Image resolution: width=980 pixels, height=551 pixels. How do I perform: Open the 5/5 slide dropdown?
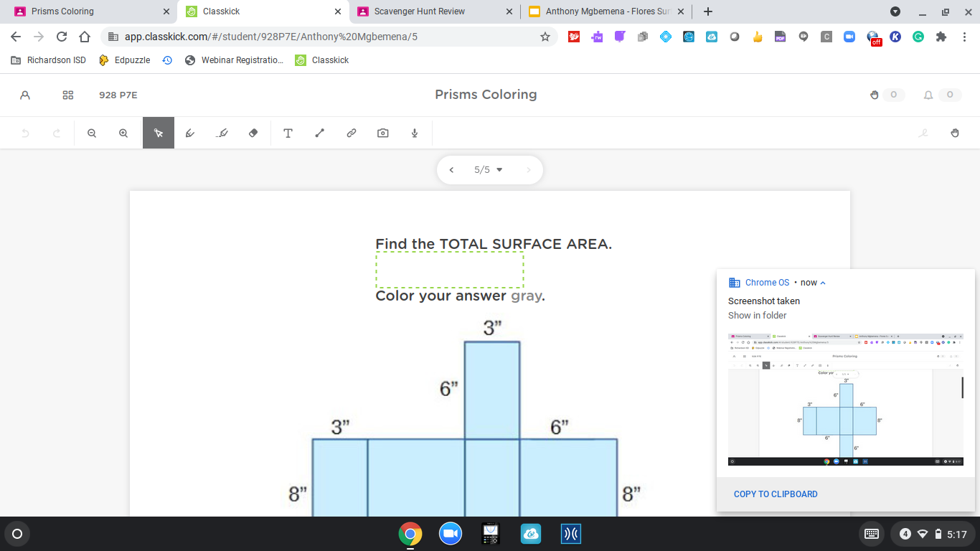coord(489,170)
